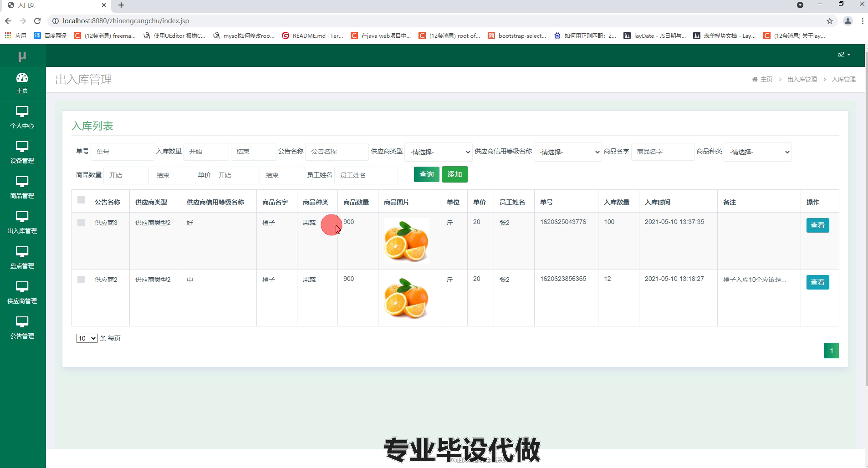
Task: Focus 入库数量 开始 input field
Action: coord(206,152)
